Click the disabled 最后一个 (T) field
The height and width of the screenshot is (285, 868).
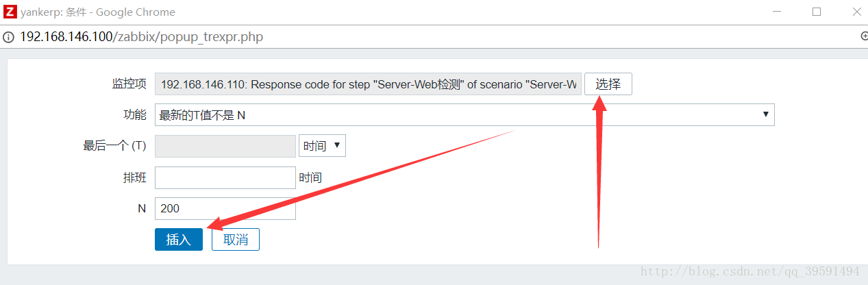pyautogui.click(x=225, y=146)
